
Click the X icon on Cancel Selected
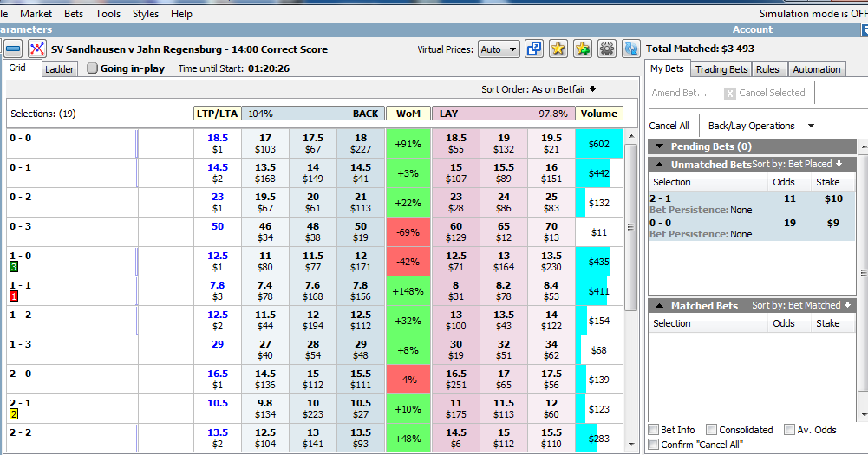click(729, 93)
